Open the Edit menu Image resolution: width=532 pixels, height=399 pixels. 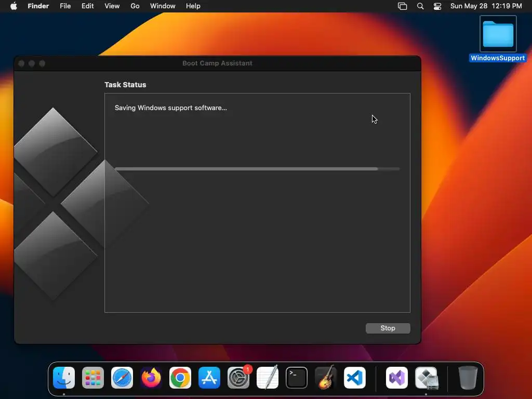pyautogui.click(x=87, y=6)
